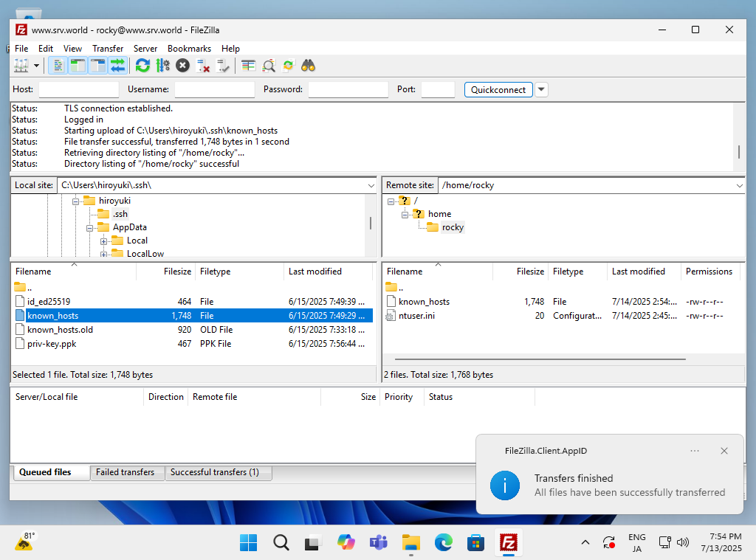Open the View menu
The image size is (756, 560).
[72, 49]
